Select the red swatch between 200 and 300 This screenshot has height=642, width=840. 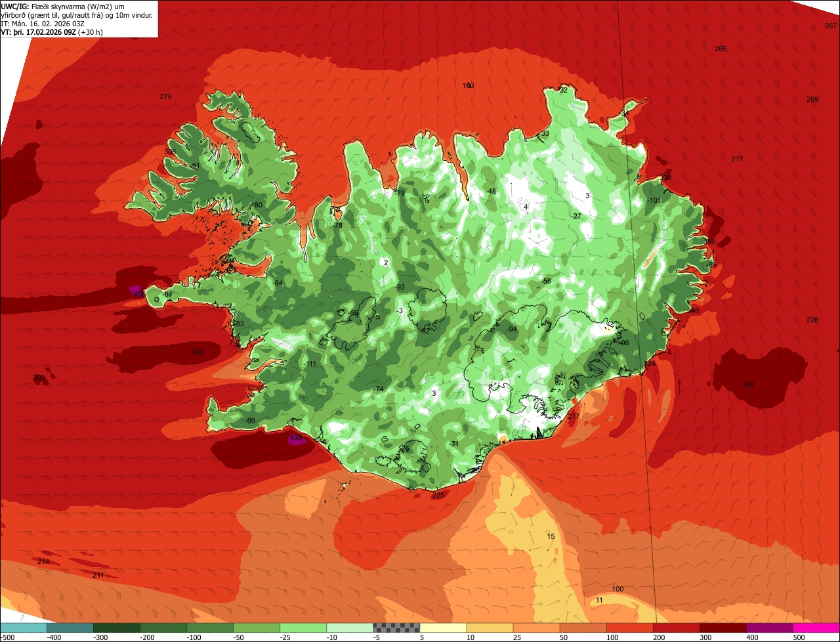676,628
